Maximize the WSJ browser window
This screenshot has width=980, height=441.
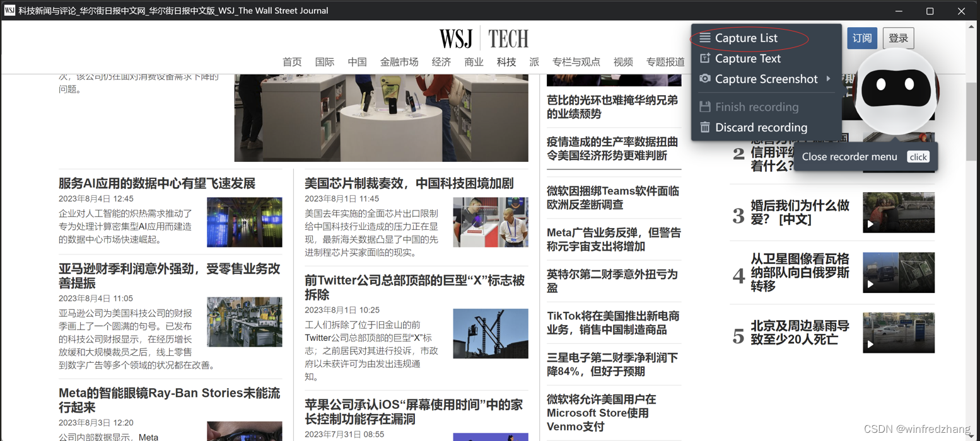tap(930, 11)
